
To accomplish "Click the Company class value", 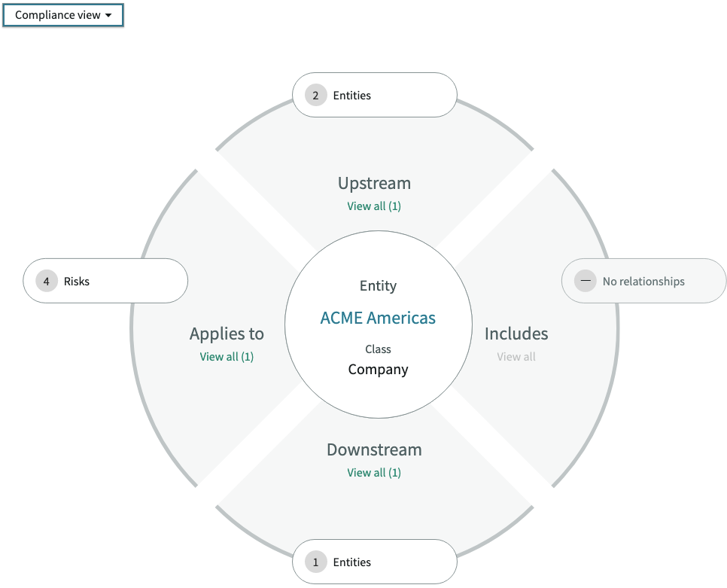I will point(378,370).
